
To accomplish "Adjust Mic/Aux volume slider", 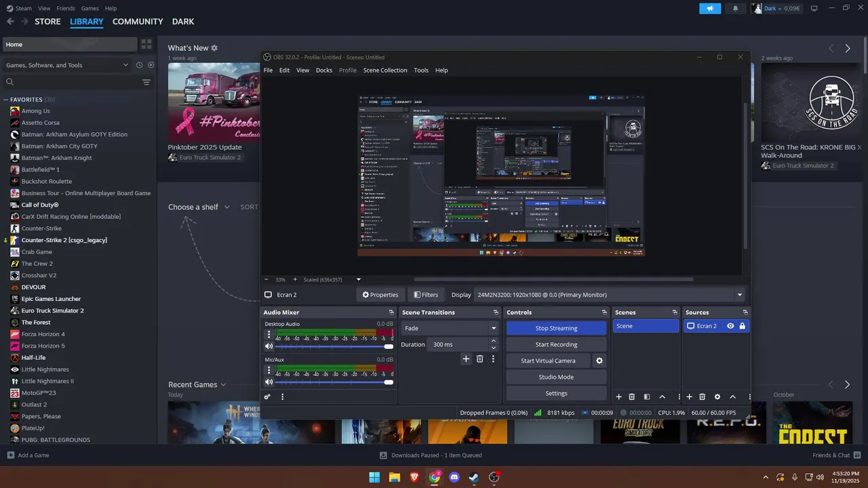I will point(335,382).
